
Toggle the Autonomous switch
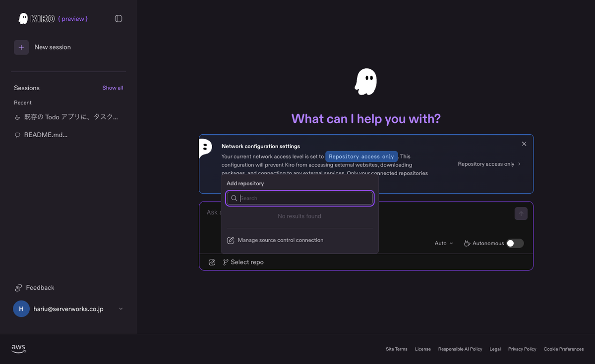click(515, 243)
